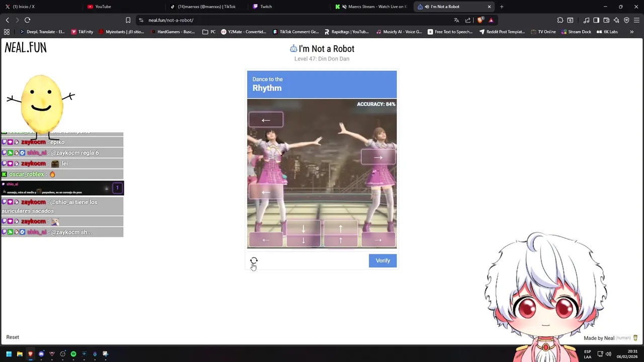This screenshot has height=362, width=644.
Task: Close the I'm Not a Robot tab
Action: tap(489, 7)
